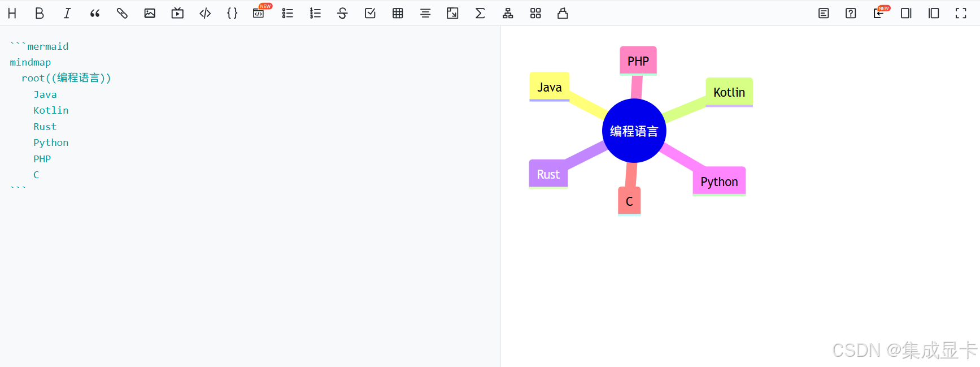Viewport: 980px width, 367px height.
Task: Open templates with the four-squares icon
Action: click(535, 13)
